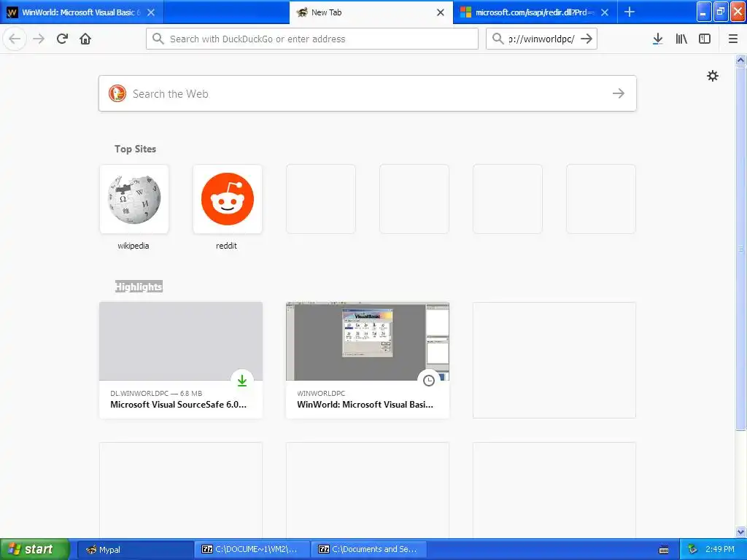Click the clock history icon on WinWorld card

[429, 381]
